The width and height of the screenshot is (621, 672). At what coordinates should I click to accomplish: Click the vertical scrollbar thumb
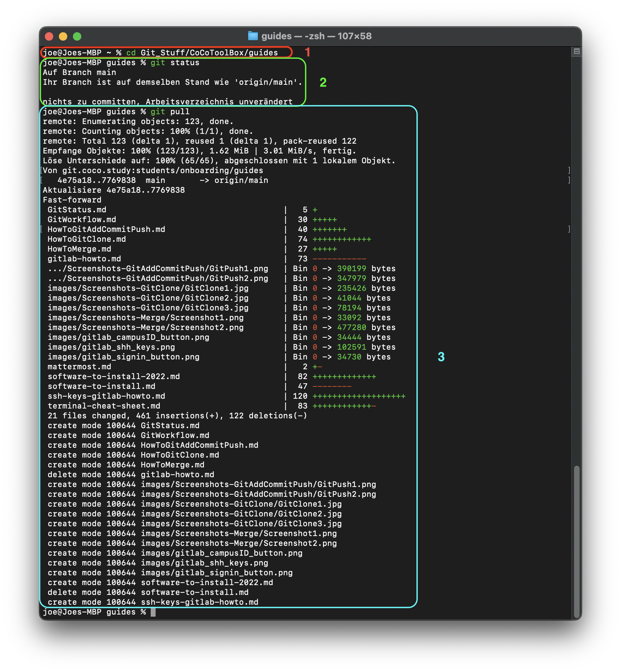click(576, 542)
